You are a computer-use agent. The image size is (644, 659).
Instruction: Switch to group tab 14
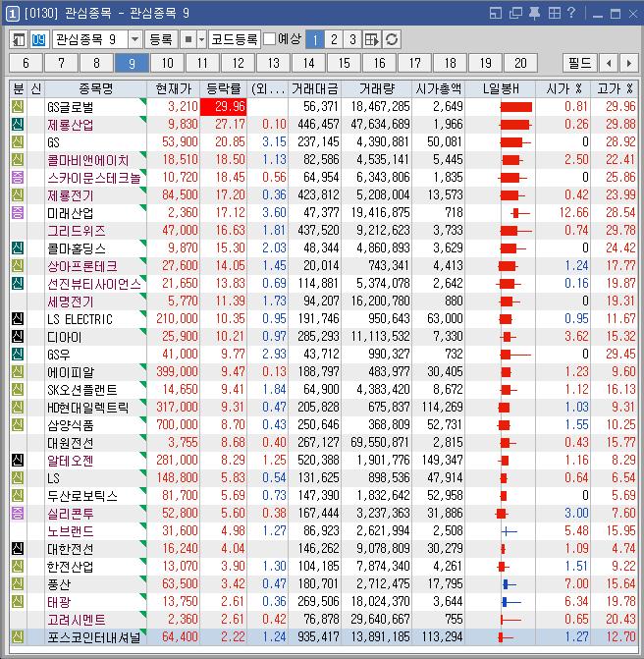(x=309, y=63)
